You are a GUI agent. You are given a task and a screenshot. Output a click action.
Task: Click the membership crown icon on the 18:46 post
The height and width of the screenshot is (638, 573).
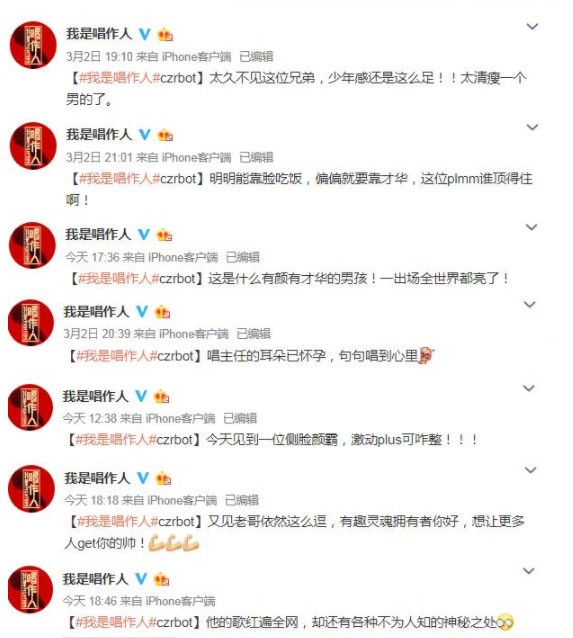162,579
